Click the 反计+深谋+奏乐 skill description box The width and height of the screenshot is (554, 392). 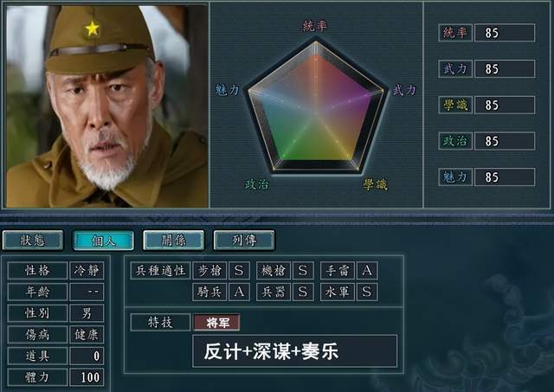295,351
